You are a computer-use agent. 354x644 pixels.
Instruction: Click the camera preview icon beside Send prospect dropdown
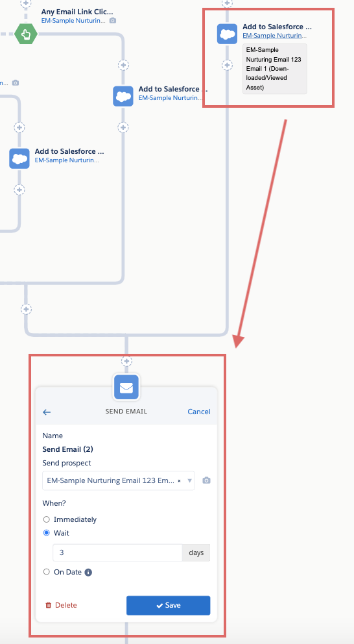tap(206, 480)
